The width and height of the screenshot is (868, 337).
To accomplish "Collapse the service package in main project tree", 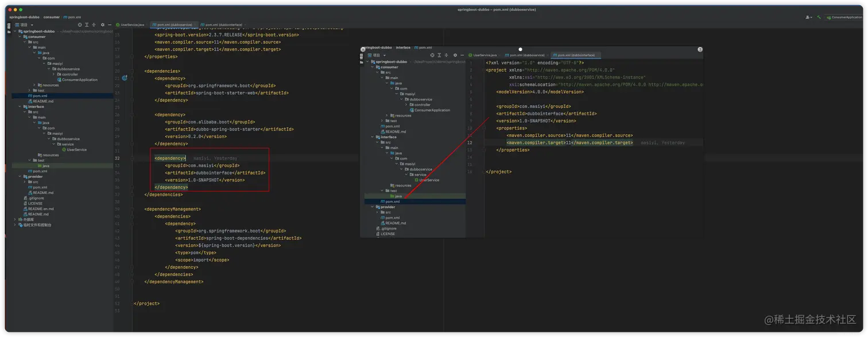I will [55, 144].
